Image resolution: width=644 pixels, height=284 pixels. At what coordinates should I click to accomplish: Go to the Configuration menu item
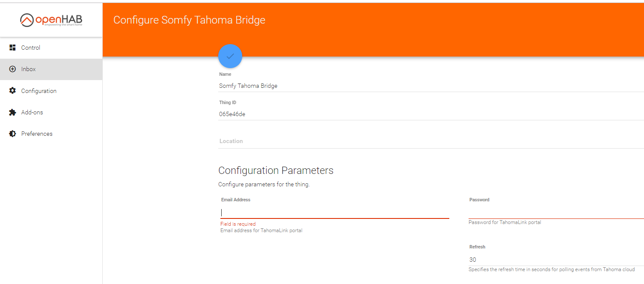39,91
